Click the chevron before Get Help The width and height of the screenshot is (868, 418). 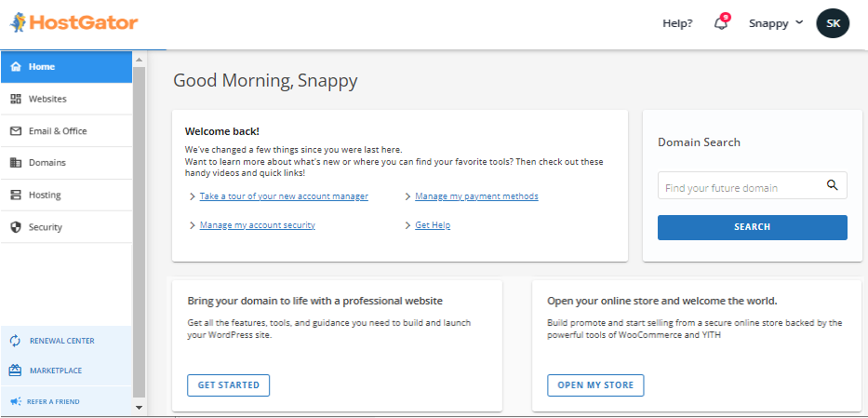click(x=407, y=225)
